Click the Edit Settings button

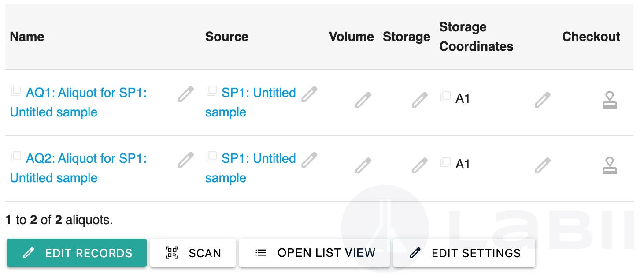pos(464,253)
